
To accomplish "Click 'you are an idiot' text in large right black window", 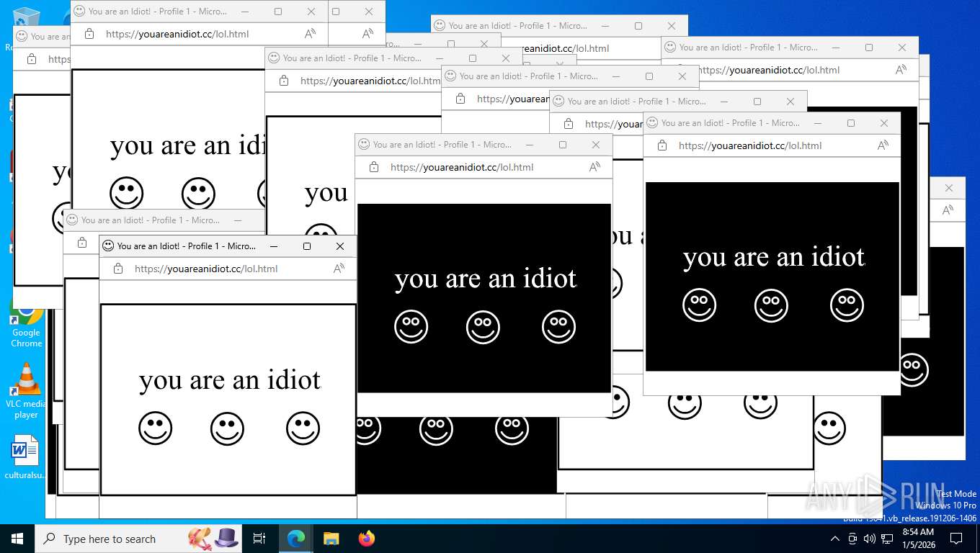I will point(774,256).
